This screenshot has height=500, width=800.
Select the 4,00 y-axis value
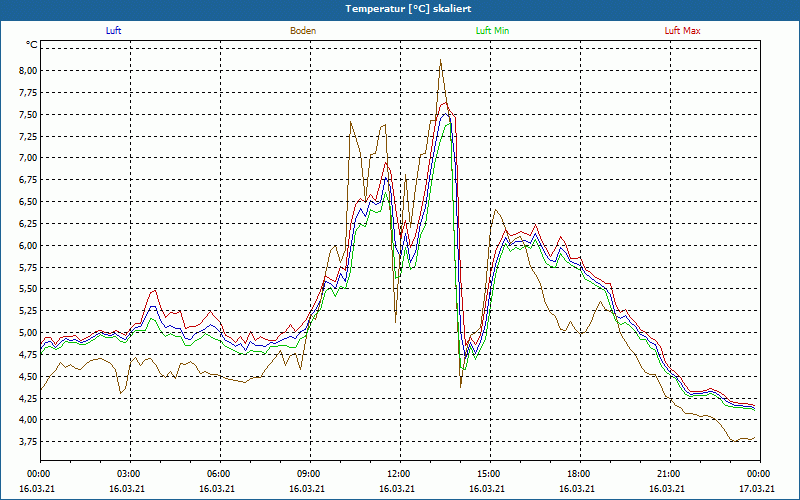(x=29, y=420)
